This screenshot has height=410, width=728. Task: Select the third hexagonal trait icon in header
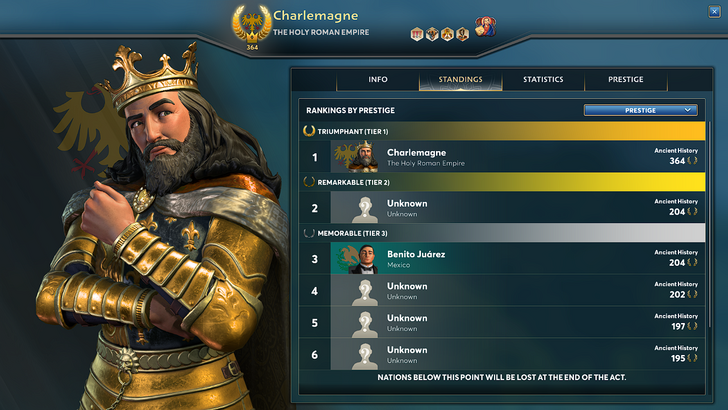pos(447,34)
